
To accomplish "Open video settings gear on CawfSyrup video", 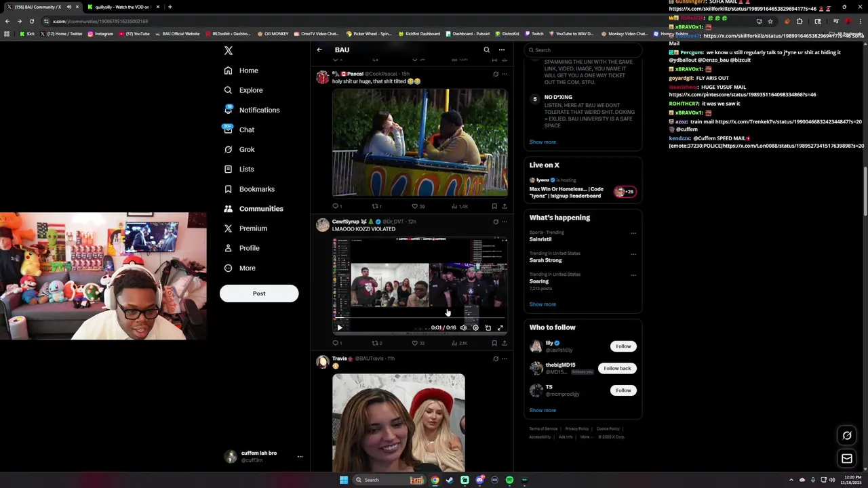I will pos(475,328).
